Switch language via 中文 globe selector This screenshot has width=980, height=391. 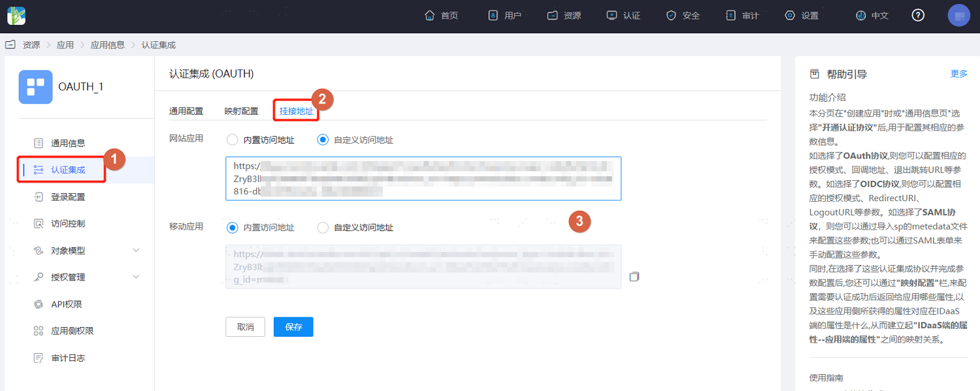tap(872, 16)
